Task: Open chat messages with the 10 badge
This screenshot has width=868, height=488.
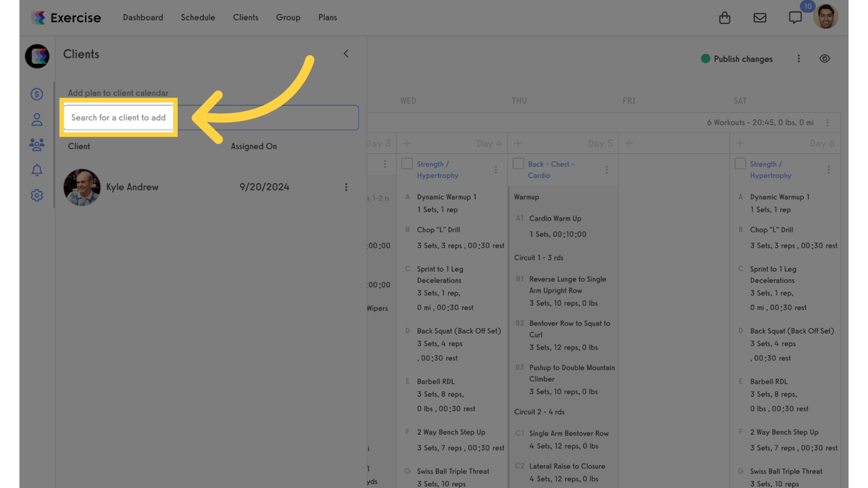Action: click(795, 18)
